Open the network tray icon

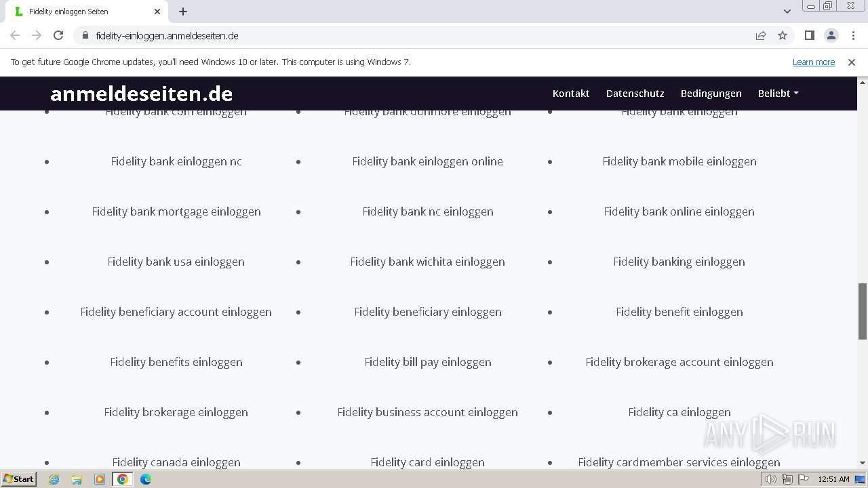pos(787,479)
